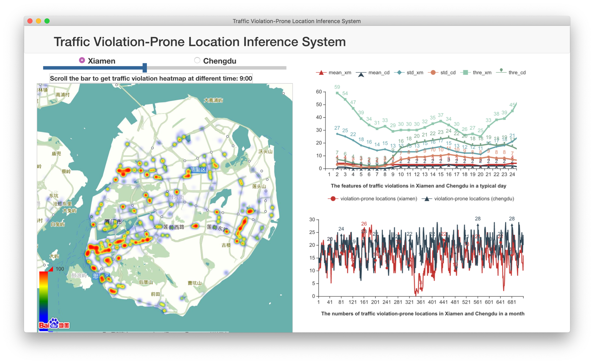Click the std_cd legend label
The image size is (594, 364).
(448, 73)
